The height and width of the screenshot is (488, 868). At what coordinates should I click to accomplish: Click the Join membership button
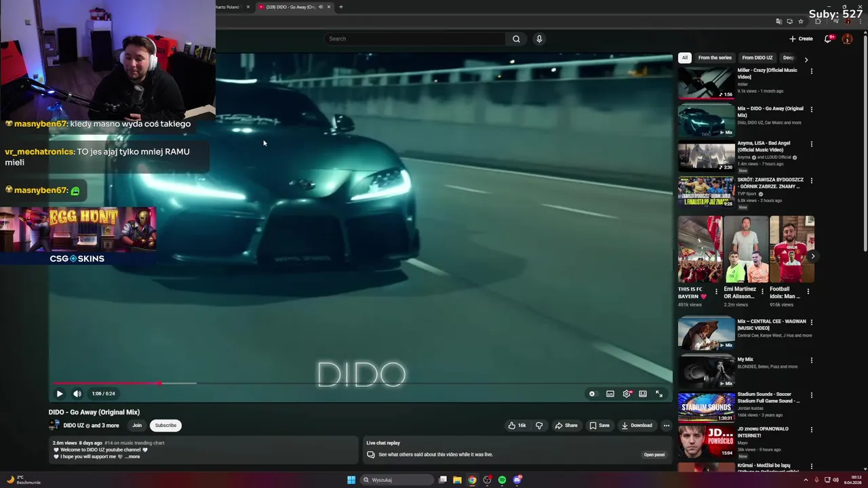point(137,426)
